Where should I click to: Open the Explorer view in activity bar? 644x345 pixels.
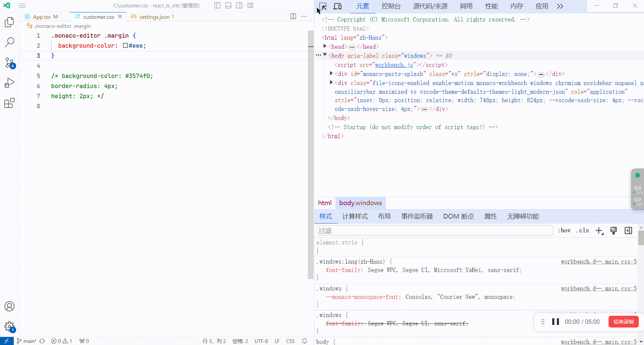[x=9, y=22]
